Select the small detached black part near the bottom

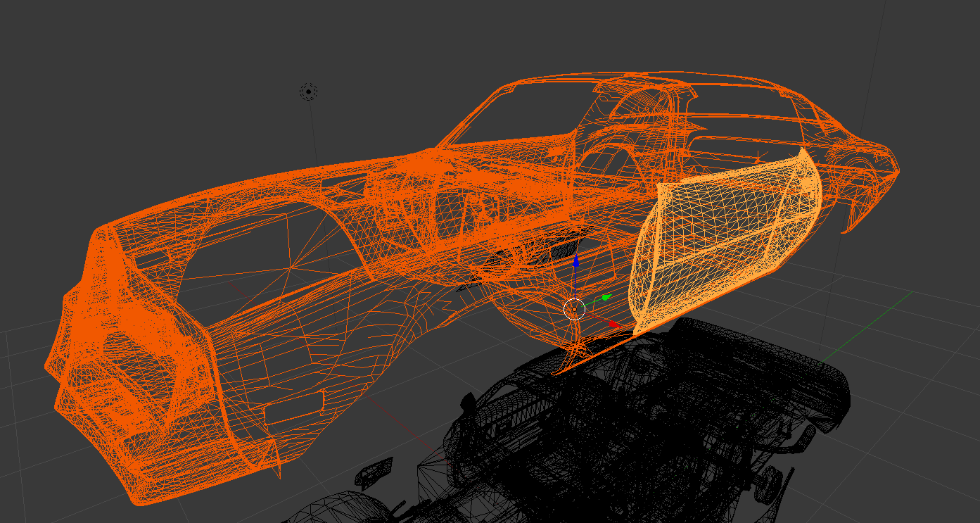tap(373, 472)
